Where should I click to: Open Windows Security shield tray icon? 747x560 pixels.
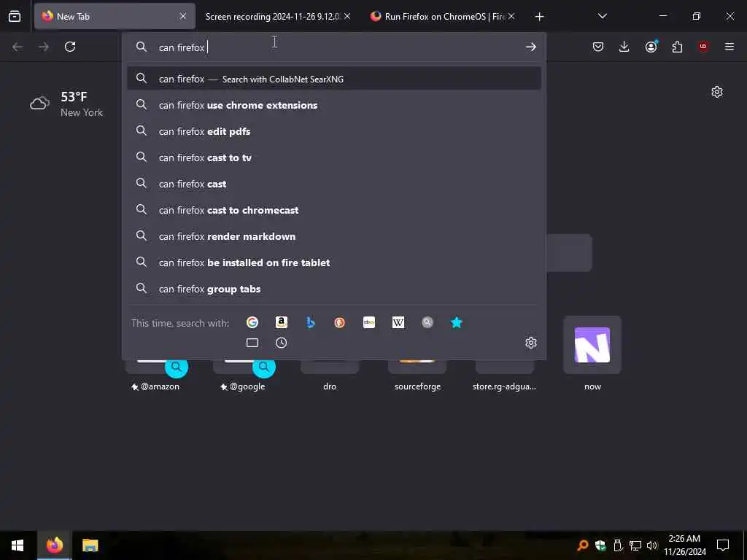pos(600,545)
